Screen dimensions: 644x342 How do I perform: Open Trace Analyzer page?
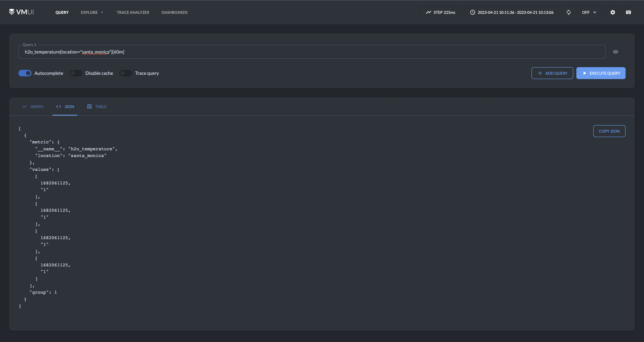(133, 12)
